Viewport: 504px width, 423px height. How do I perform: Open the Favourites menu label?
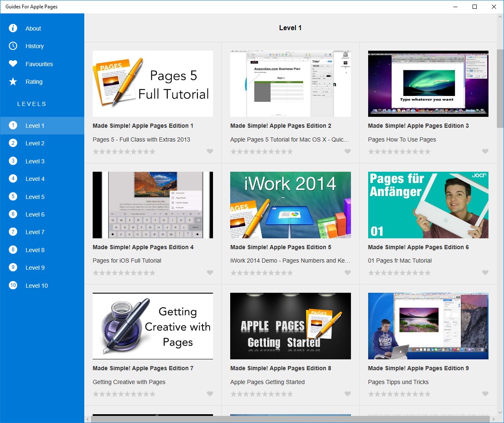point(39,64)
